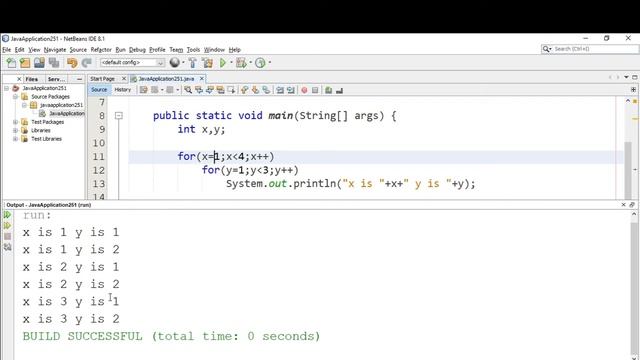Click the Redo arrow icon

(x=86, y=62)
